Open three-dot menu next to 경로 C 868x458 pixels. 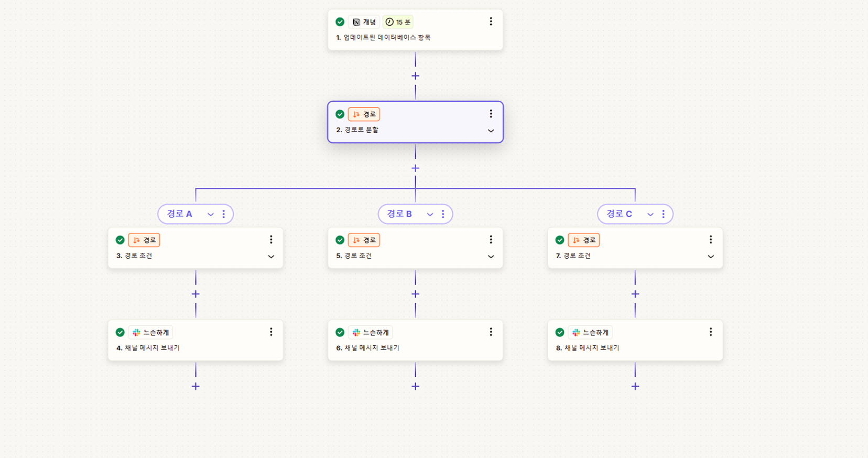pos(663,214)
